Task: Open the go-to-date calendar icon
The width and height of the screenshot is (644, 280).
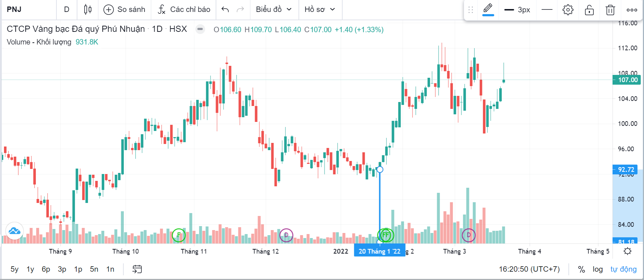Action: click(x=137, y=269)
